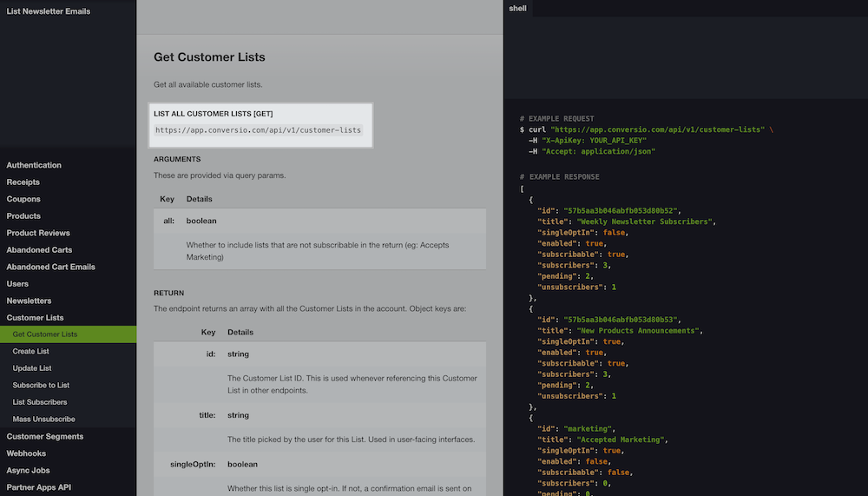This screenshot has width=868, height=496.
Task: Select Products in the navigation
Action: click(x=23, y=216)
